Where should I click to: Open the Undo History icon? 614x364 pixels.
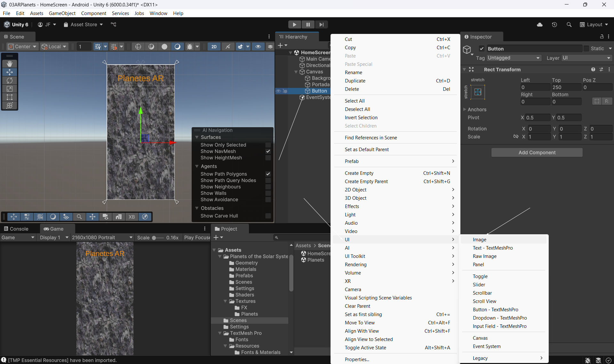(554, 25)
